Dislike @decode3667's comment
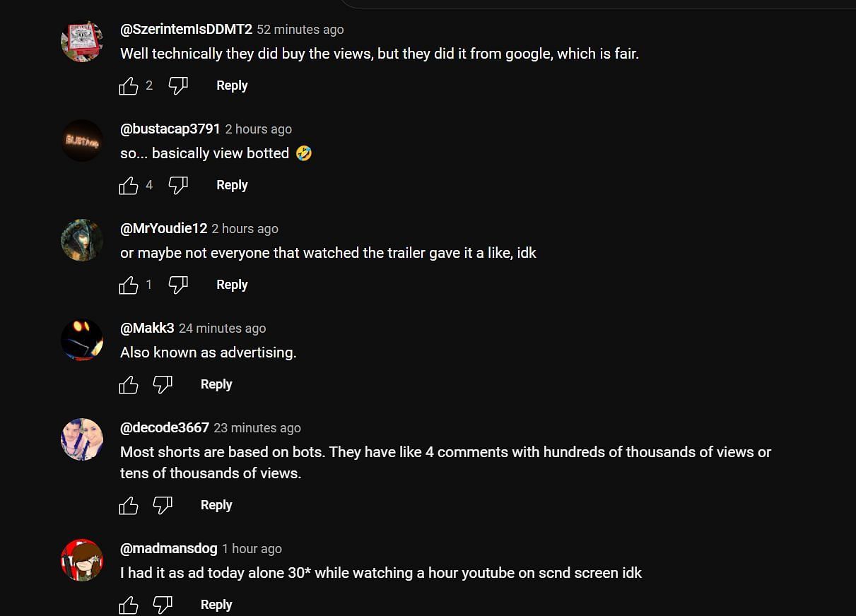 163,506
